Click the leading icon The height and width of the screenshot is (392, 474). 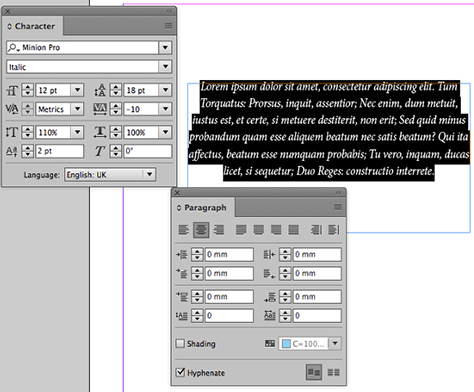pyautogui.click(x=100, y=90)
